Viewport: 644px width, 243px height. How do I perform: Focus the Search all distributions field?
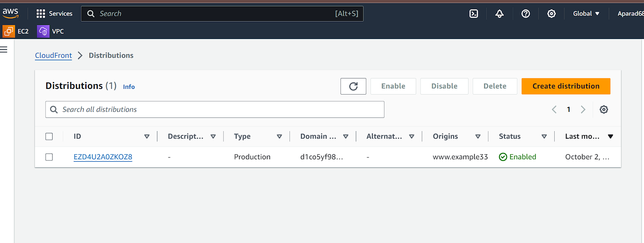pyautogui.click(x=215, y=109)
